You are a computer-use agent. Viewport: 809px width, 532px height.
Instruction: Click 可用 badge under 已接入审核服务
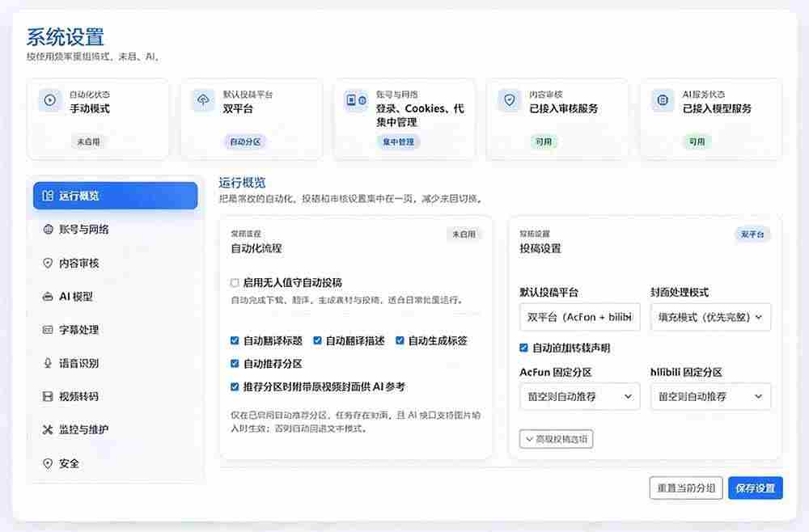point(544,141)
